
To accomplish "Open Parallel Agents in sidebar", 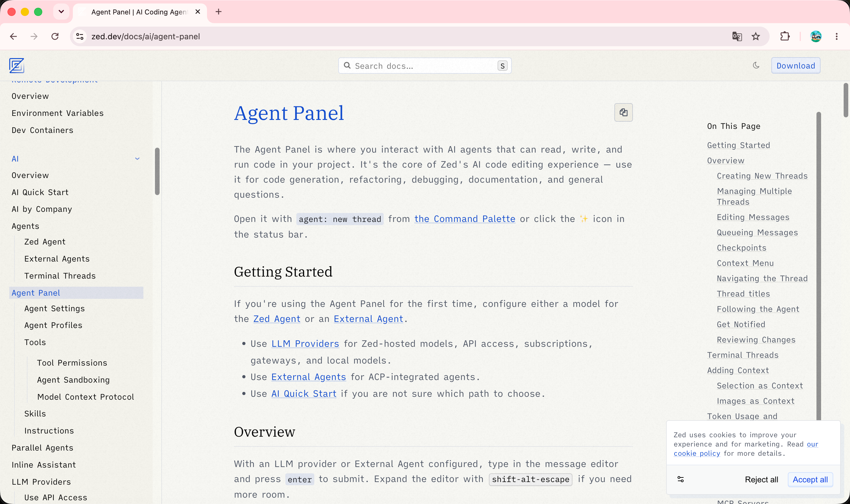I will (42, 448).
